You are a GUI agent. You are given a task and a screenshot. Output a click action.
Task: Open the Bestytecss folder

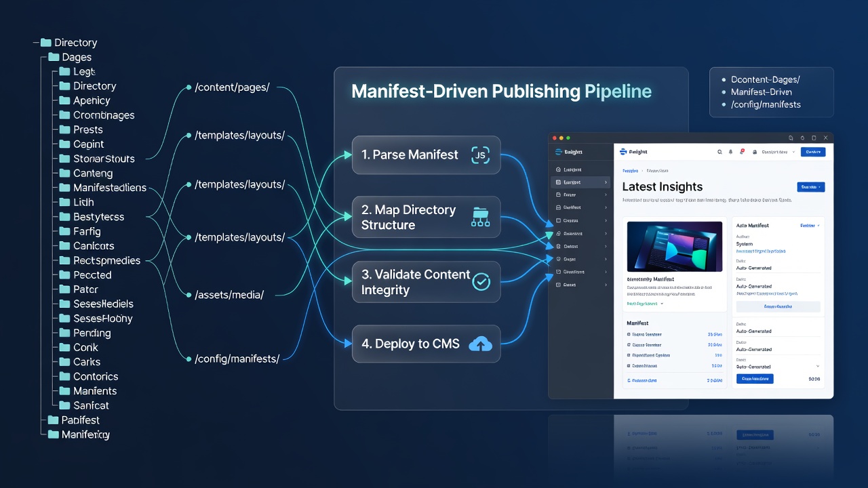click(92, 217)
